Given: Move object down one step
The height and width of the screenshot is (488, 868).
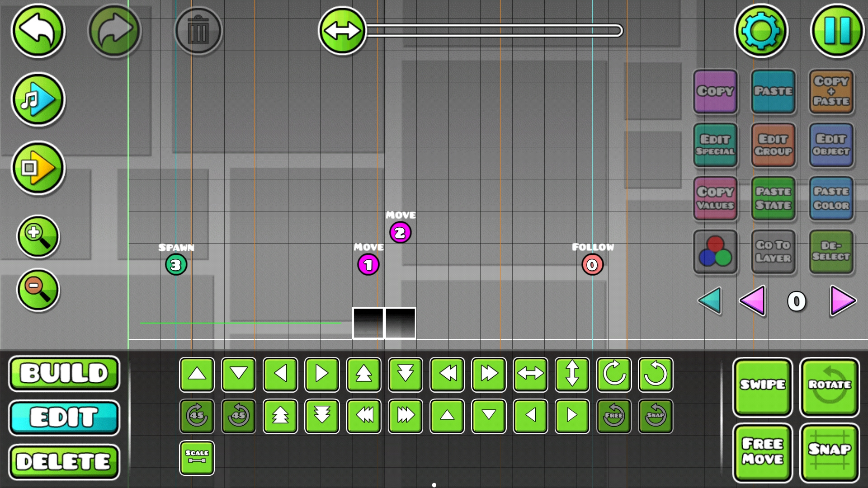Looking at the screenshot, I should (x=239, y=374).
